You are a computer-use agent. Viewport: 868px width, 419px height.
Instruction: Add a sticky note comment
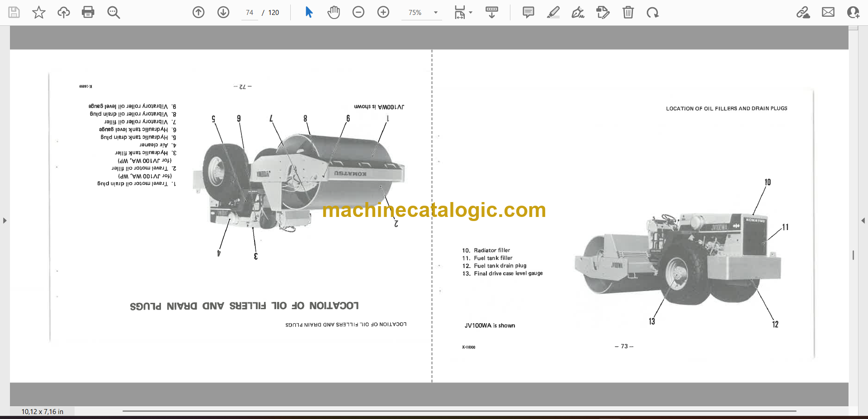point(528,12)
